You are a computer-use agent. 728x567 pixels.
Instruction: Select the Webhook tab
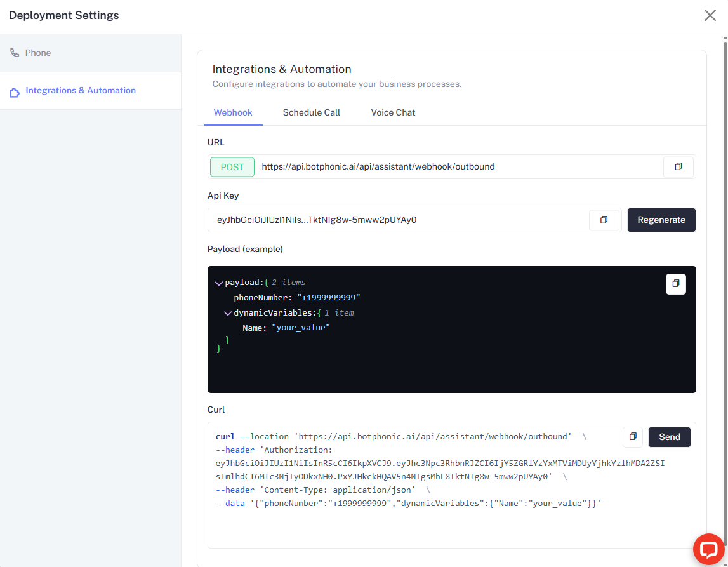(233, 112)
